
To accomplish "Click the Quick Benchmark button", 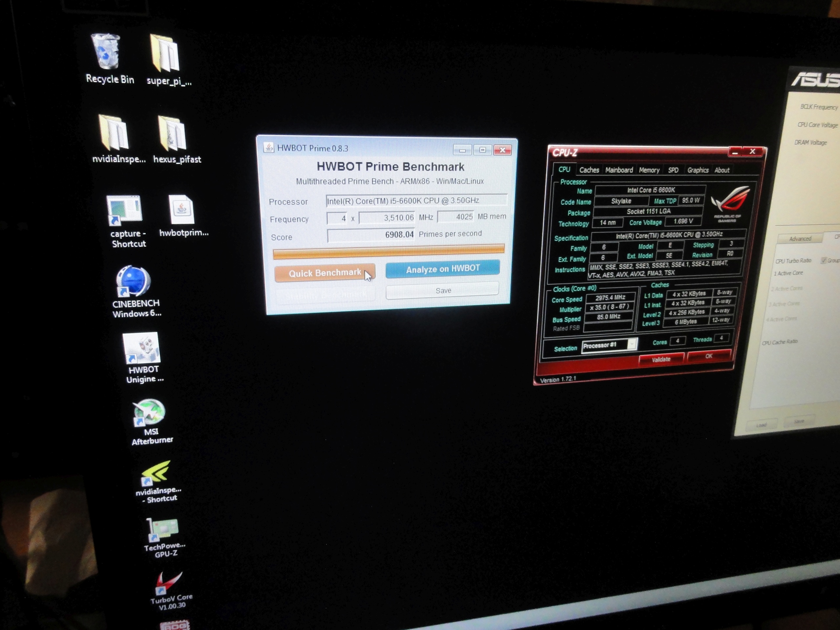I will point(325,273).
